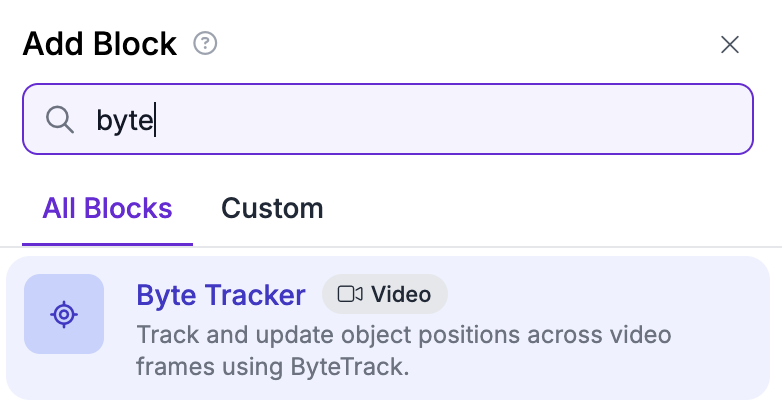Open the help question mark icon

[205, 43]
